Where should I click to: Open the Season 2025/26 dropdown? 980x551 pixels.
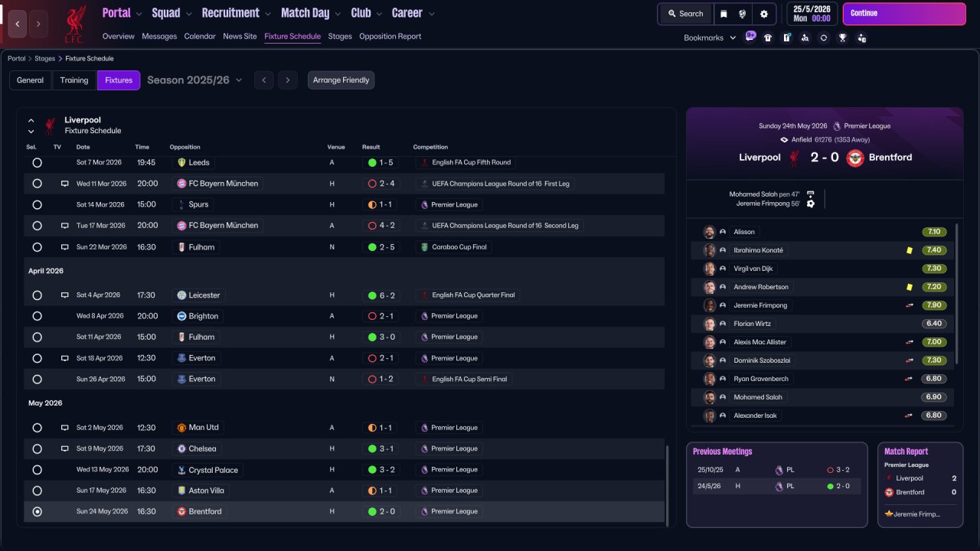tap(194, 80)
